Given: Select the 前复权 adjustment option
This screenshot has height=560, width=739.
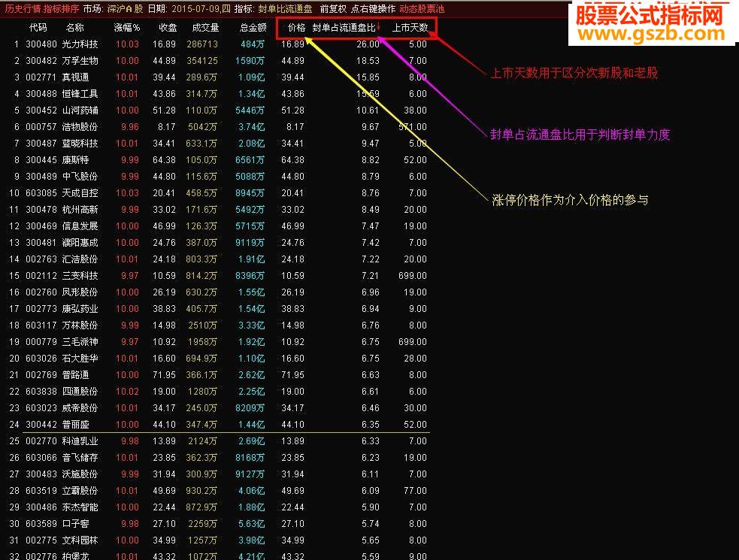Looking at the screenshot, I should (x=333, y=9).
